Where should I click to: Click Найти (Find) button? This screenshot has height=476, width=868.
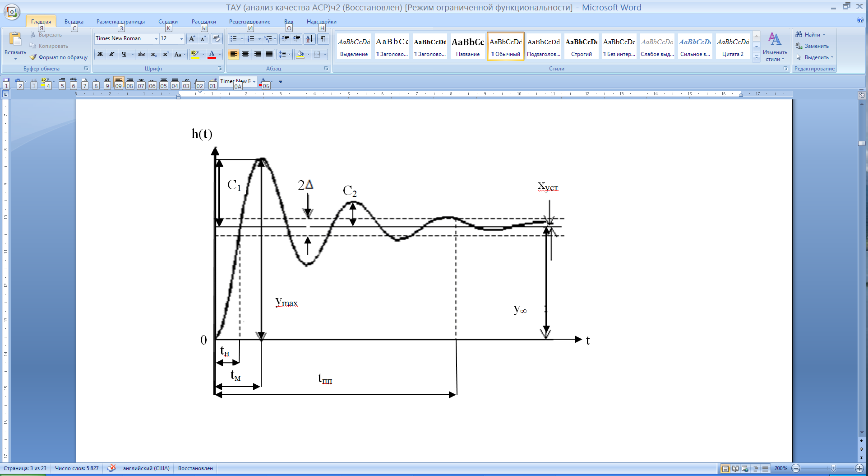tap(810, 35)
